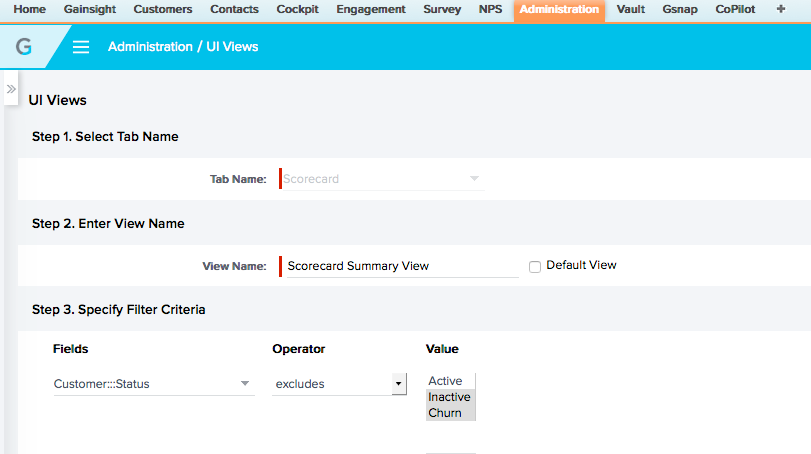
Task: Click the Value column header
Action: pos(442,349)
